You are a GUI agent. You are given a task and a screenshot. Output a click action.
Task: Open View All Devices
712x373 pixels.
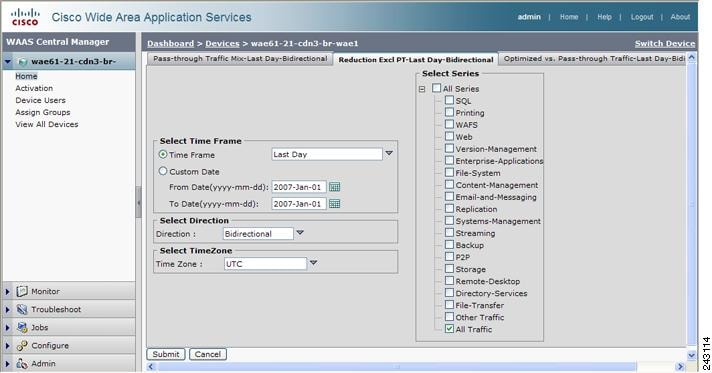pos(47,124)
